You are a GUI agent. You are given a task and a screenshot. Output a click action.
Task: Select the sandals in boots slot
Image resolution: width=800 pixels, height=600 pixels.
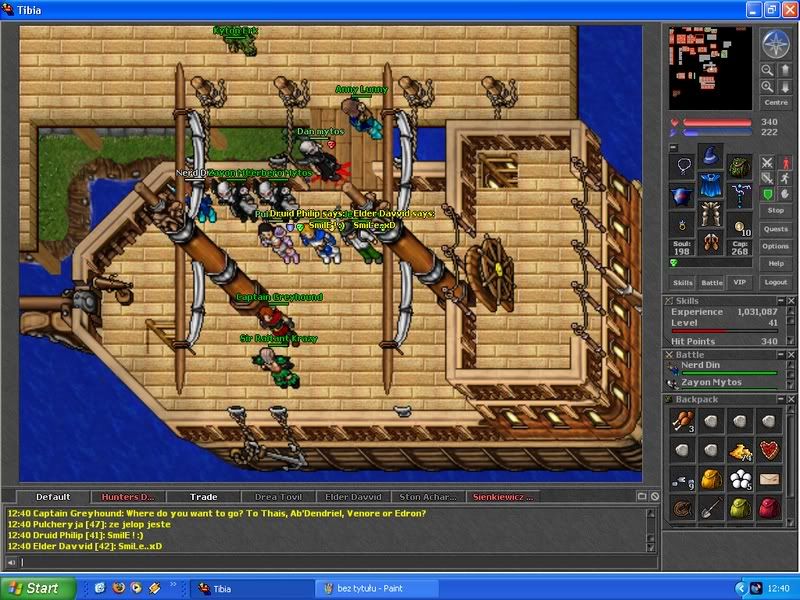pyautogui.click(x=710, y=243)
